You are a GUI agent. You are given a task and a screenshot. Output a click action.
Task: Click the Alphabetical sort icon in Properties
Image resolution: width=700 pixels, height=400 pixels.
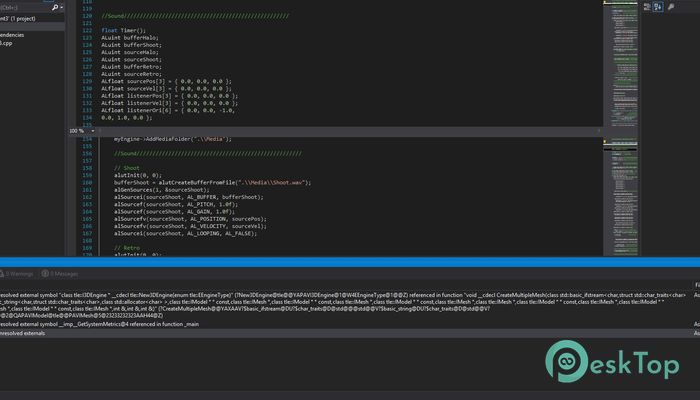(658, 7)
